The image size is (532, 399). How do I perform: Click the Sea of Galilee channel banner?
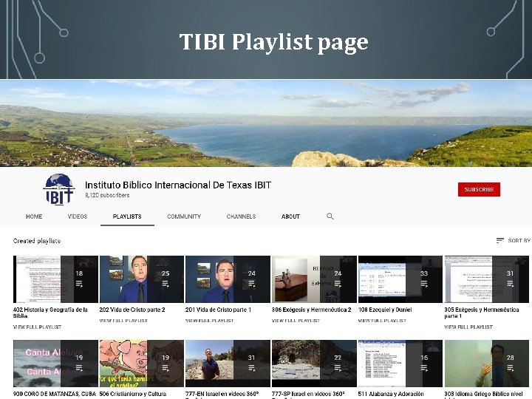266,123
